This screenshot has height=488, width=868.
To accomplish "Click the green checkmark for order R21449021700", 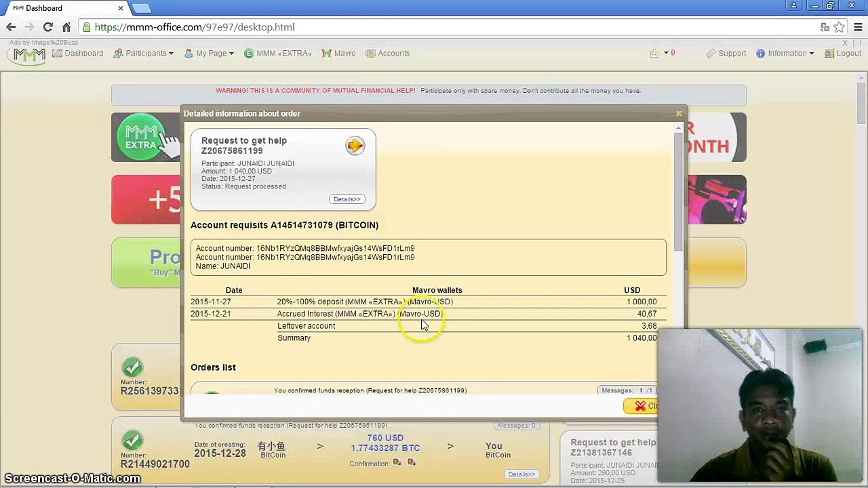I will click(132, 441).
